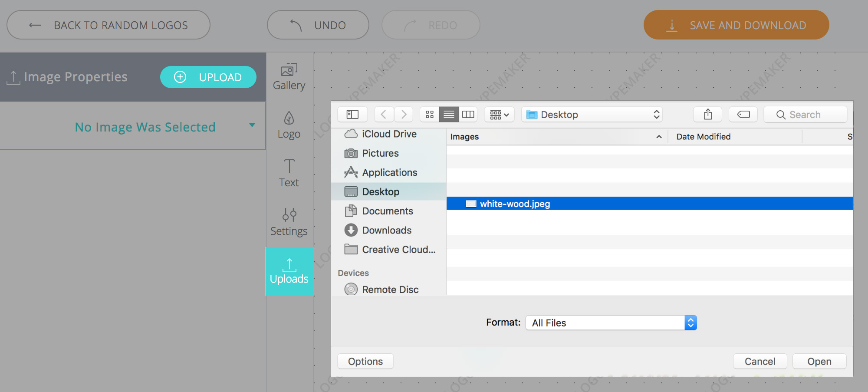Open the Desktop location dropdown
The height and width of the screenshot is (392, 868).
(x=592, y=115)
